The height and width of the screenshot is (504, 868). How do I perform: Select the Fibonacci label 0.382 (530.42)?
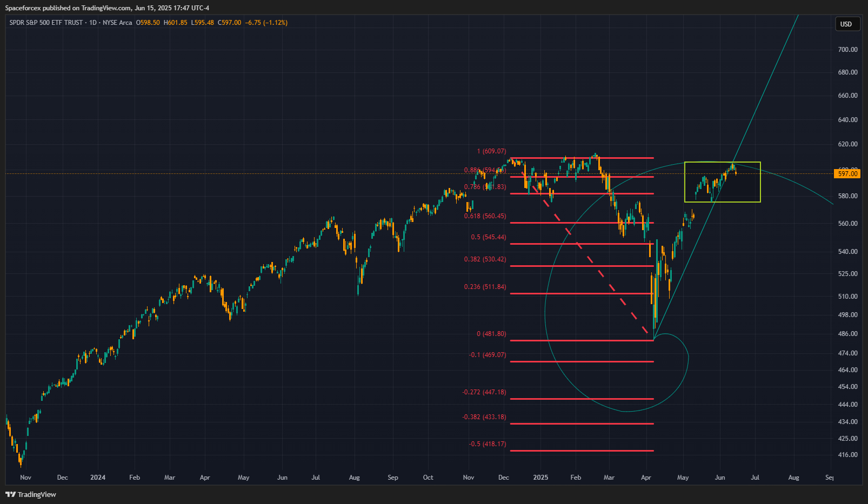pyautogui.click(x=485, y=259)
